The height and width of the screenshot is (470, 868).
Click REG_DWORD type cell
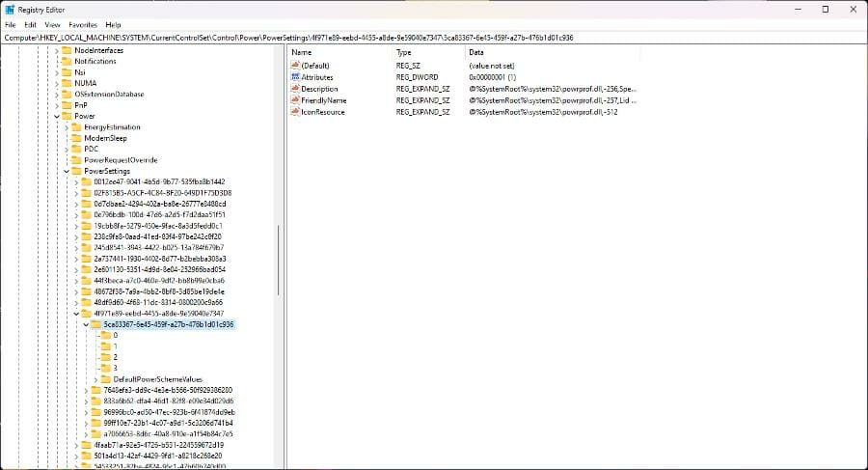[x=417, y=77]
